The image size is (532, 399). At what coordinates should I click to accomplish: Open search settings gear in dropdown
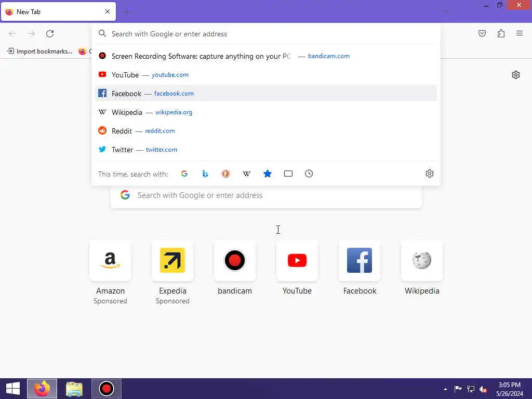point(430,174)
